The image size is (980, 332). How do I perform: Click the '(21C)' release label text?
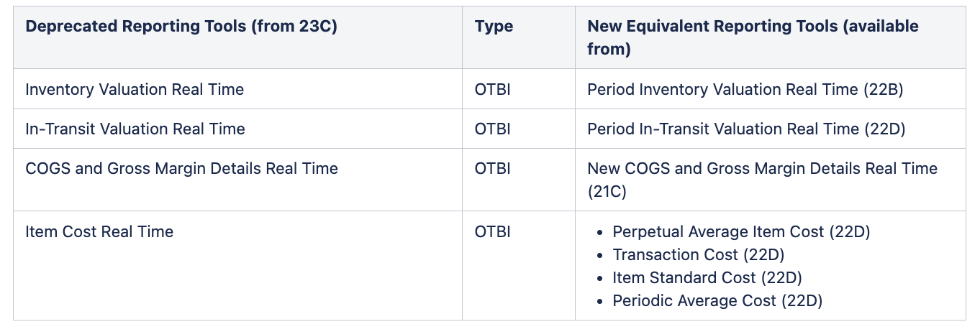point(607,191)
